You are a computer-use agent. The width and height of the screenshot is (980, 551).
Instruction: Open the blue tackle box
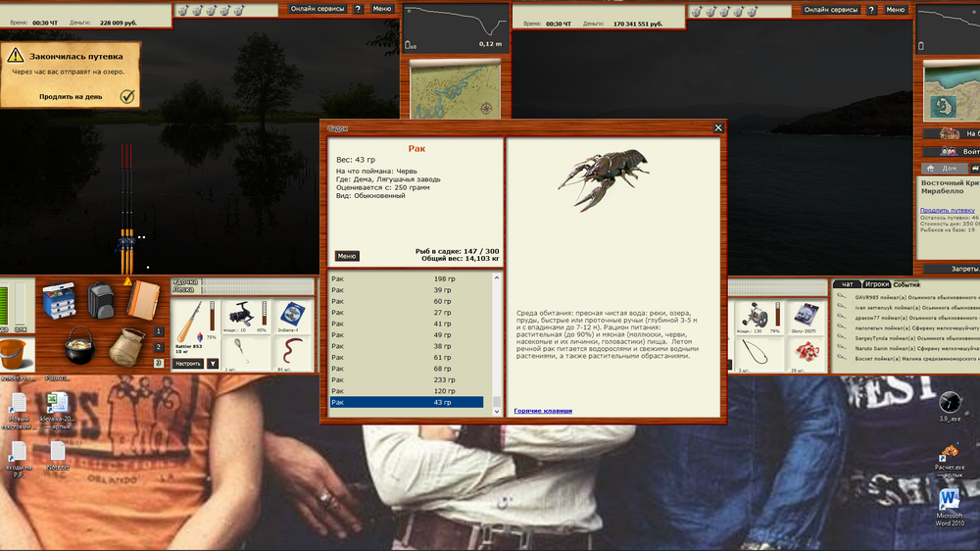(60, 301)
